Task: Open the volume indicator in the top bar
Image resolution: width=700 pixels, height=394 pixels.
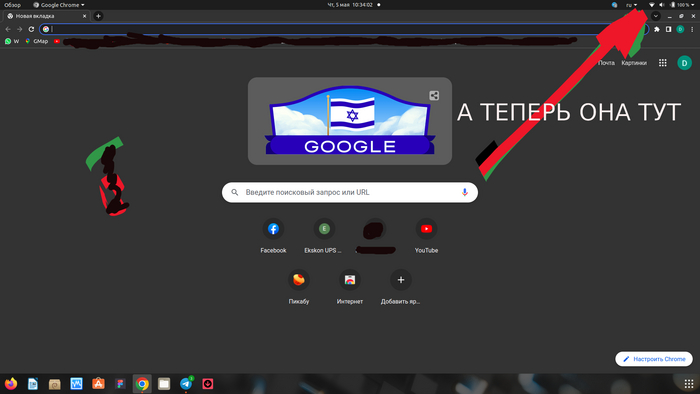Action: pyautogui.click(x=662, y=5)
